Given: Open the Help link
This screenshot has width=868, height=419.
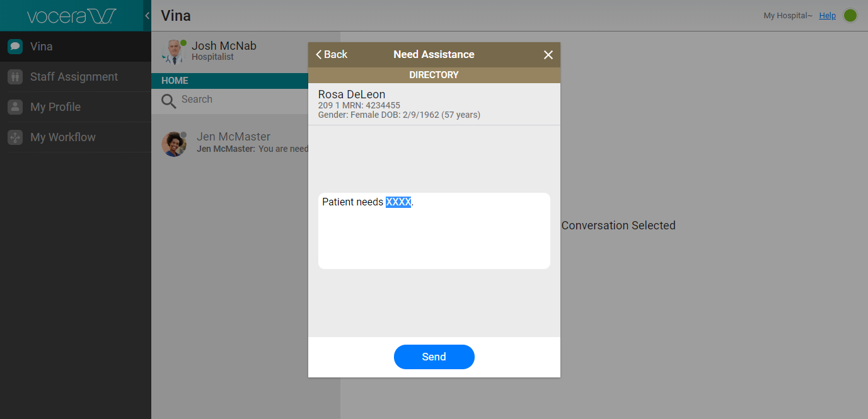Looking at the screenshot, I should [827, 16].
